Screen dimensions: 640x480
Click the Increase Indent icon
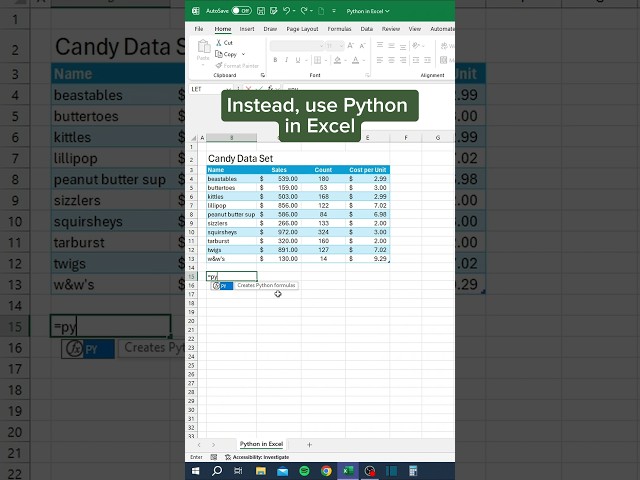[x=427, y=60]
